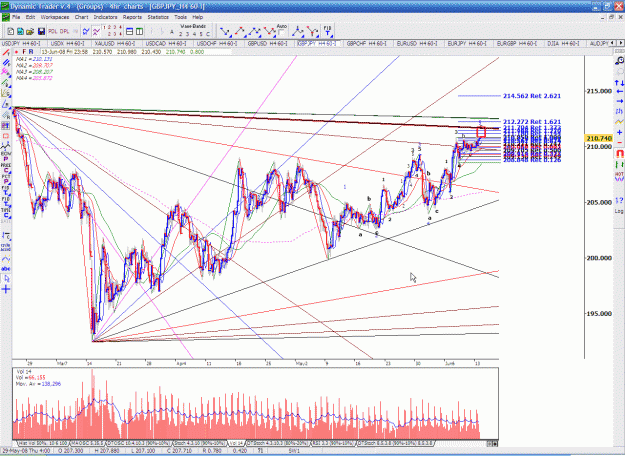Toggle the red magnet snap icon
The image size is (625, 456).
click(619, 153)
